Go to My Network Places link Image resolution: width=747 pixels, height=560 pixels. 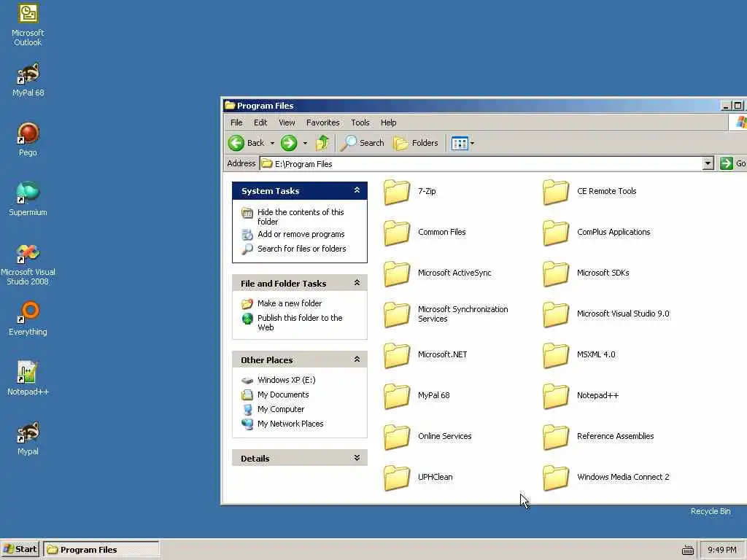pos(290,424)
